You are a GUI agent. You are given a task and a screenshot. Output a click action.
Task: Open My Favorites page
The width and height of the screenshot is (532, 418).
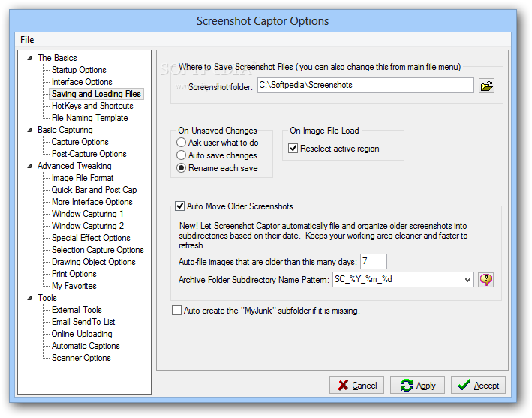point(74,286)
